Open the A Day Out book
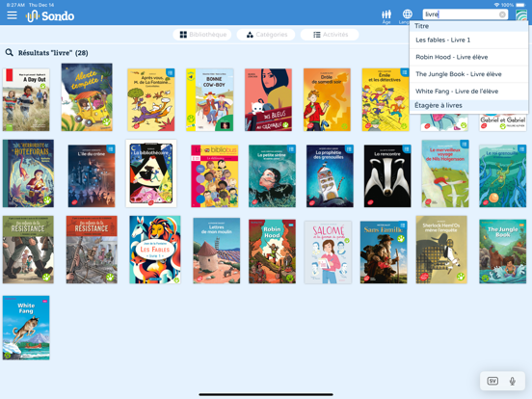Screen dimensions: 532x399 point(26,100)
